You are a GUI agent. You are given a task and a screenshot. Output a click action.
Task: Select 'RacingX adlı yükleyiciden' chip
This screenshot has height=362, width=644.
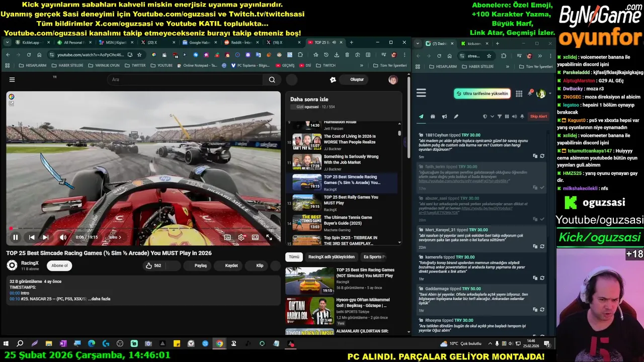click(x=332, y=257)
